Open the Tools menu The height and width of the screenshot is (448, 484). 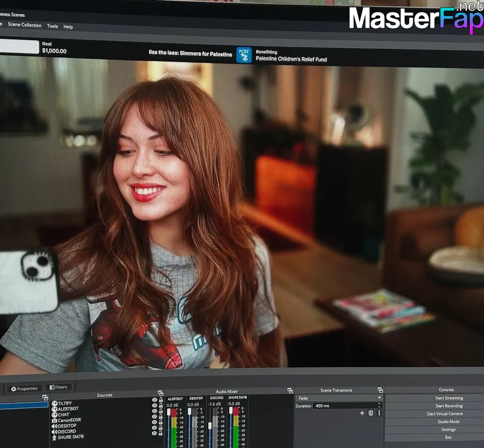pos(52,26)
